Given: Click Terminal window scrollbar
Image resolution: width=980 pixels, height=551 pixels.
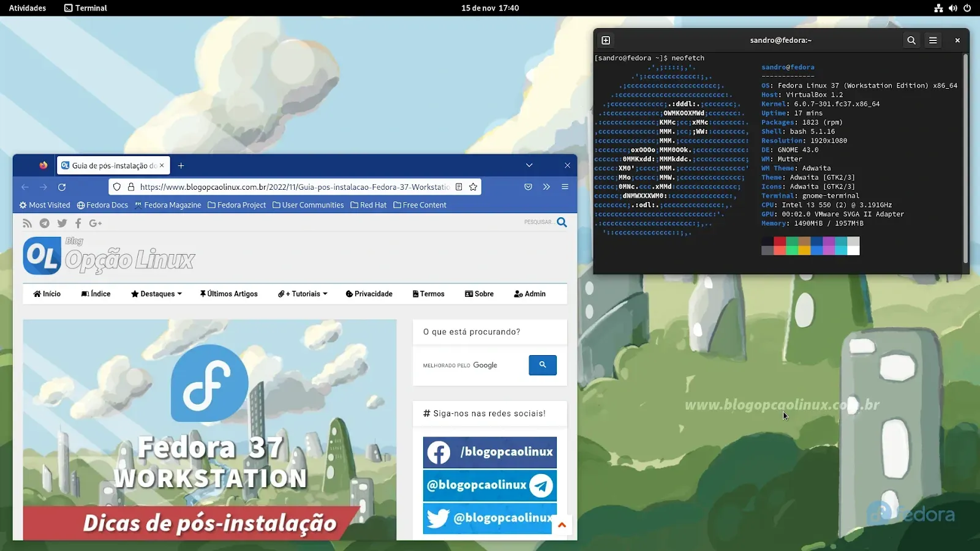Looking at the screenshot, I should 965,159.
